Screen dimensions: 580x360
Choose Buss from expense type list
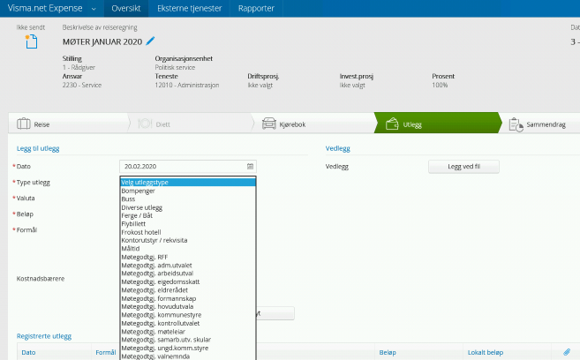tap(188, 199)
